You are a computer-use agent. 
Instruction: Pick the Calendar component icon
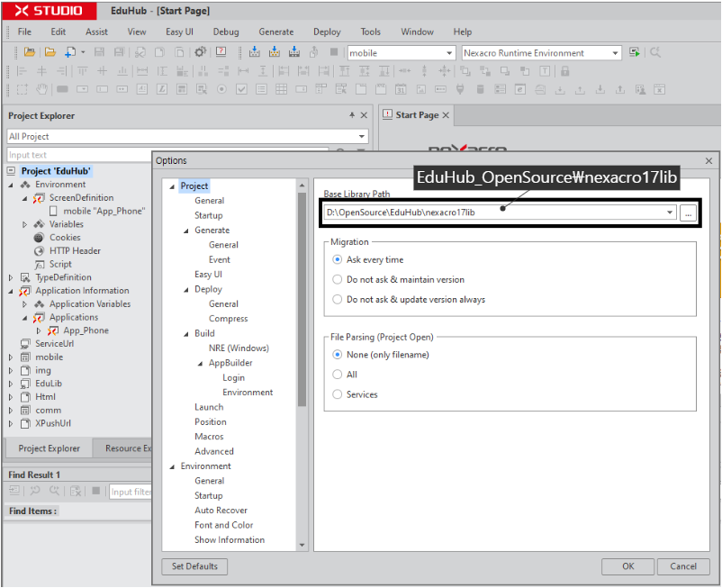tap(401, 89)
